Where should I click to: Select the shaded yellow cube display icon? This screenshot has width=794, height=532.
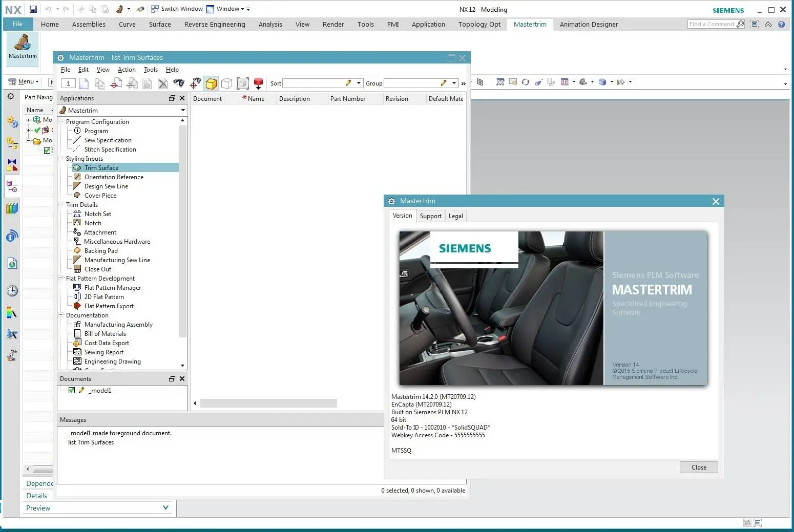[211, 83]
